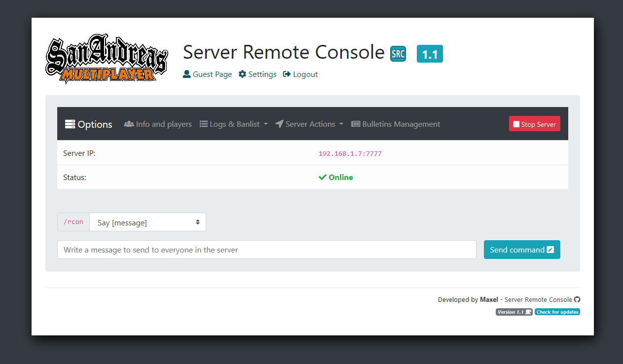Open the Say [message] rcon command dropdown
This screenshot has width=623, height=364.
click(x=147, y=222)
